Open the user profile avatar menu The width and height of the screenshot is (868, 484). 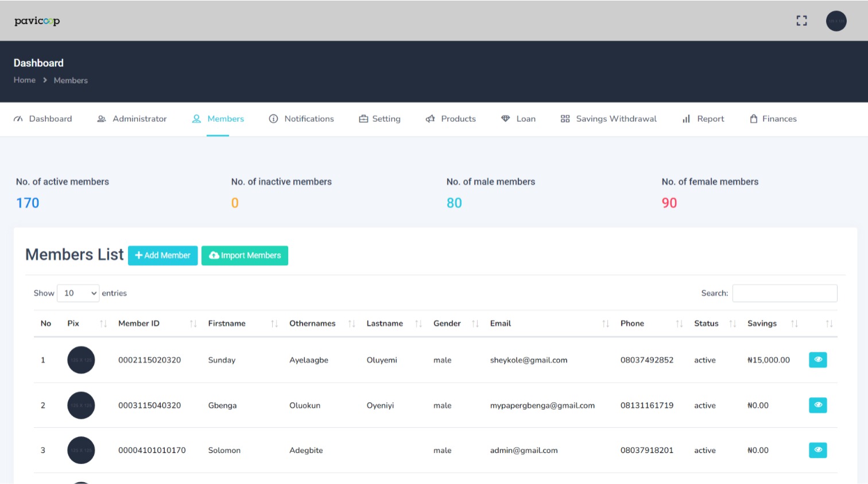coord(836,21)
